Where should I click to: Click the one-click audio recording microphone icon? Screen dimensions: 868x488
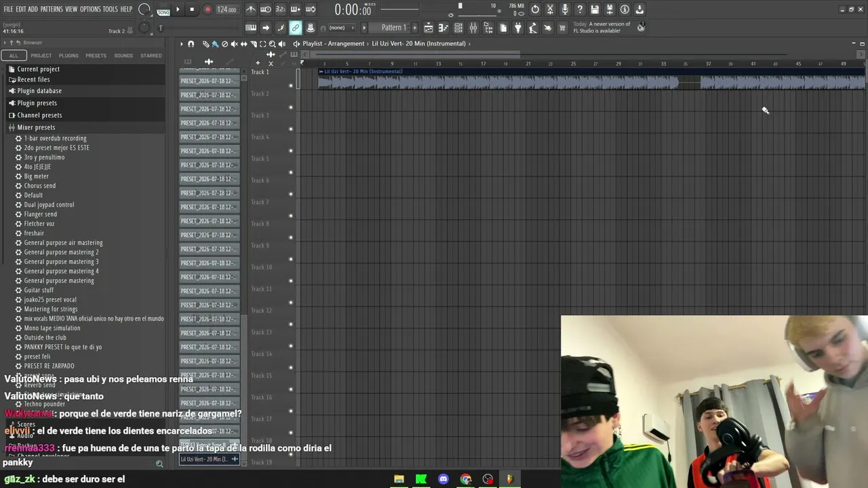click(x=565, y=9)
